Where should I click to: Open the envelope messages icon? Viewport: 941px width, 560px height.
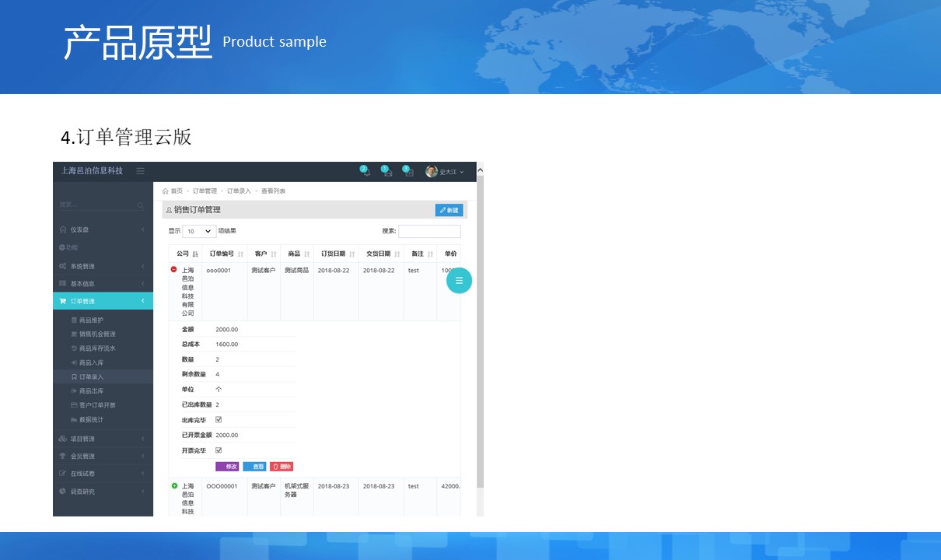pyautogui.click(x=387, y=172)
